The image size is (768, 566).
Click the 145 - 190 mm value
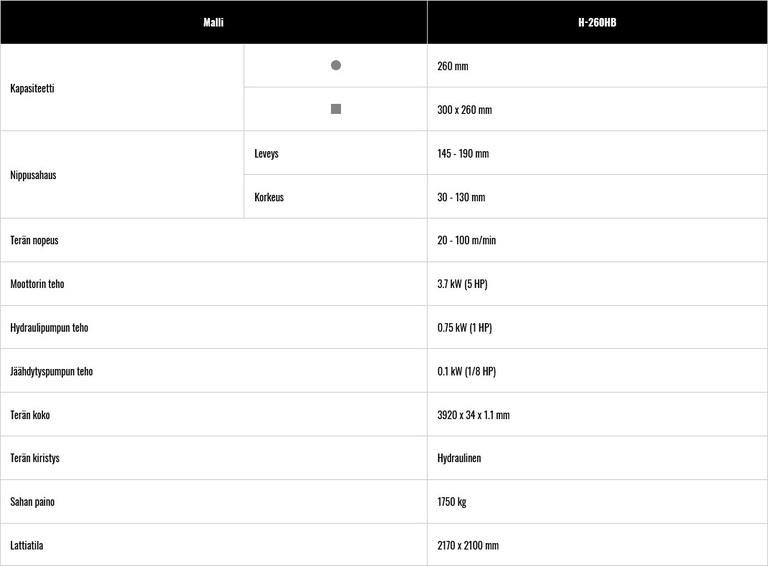click(463, 154)
